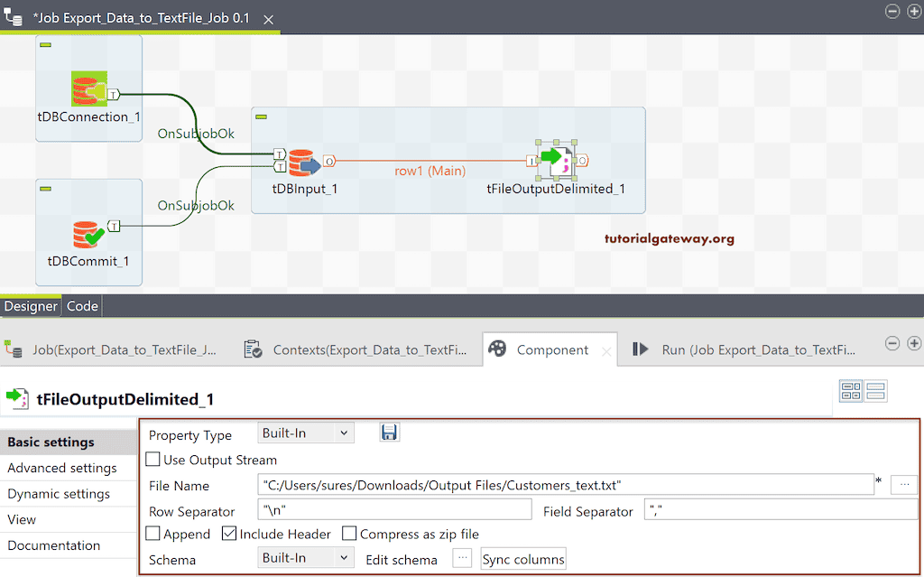
Task: Click tDBCommit_1 trigger connector
Action: point(114,226)
